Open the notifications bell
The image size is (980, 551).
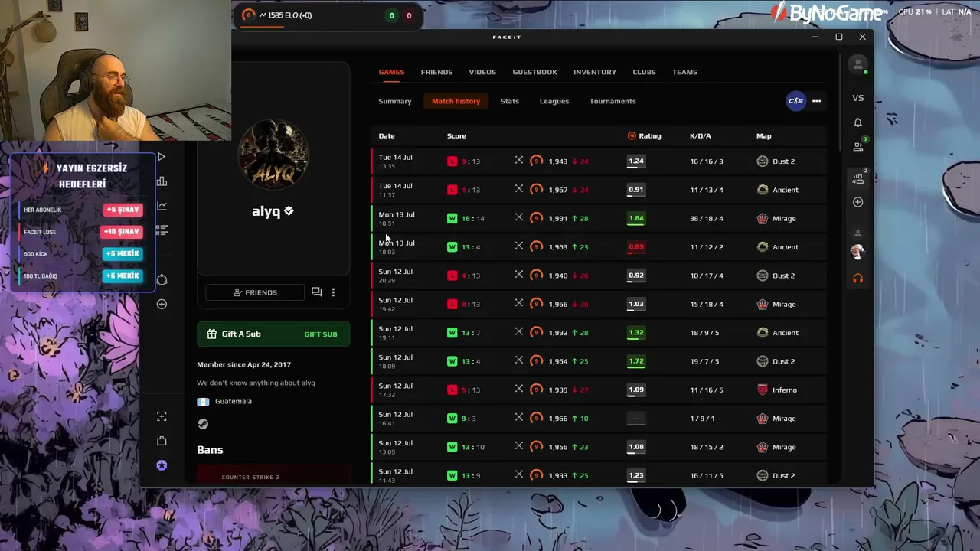point(857,122)
